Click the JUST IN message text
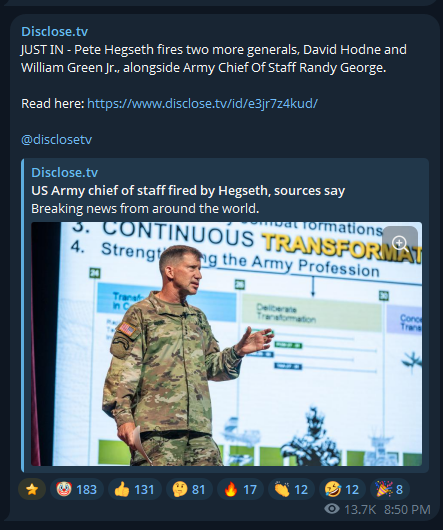This screenshot has height=530, width=443. click(x=214, y=58)
